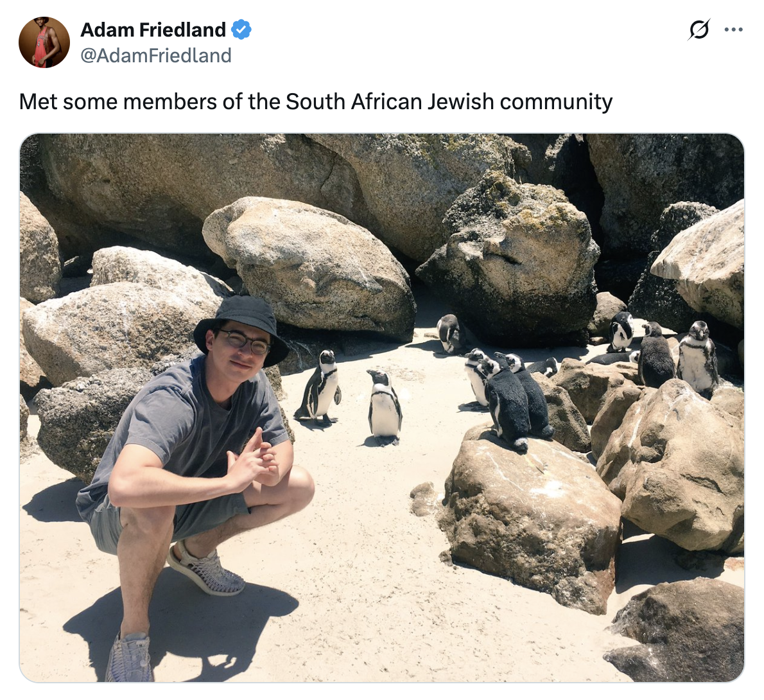Screen dimensions: 764x700
Task: Click the man's eyeglasses in the photo
Action: pyautogui.click(x=245, y=341)
